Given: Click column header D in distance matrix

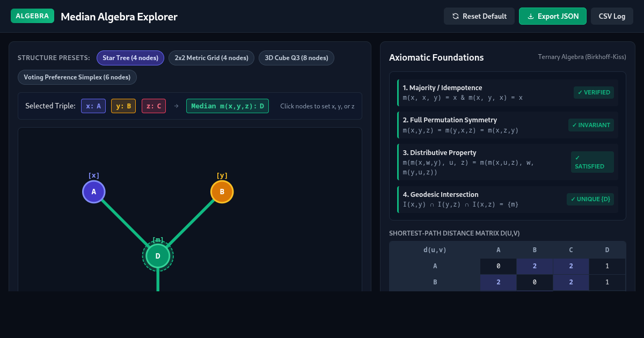Looking at the screenshot, I should click(x=608, y=249).
